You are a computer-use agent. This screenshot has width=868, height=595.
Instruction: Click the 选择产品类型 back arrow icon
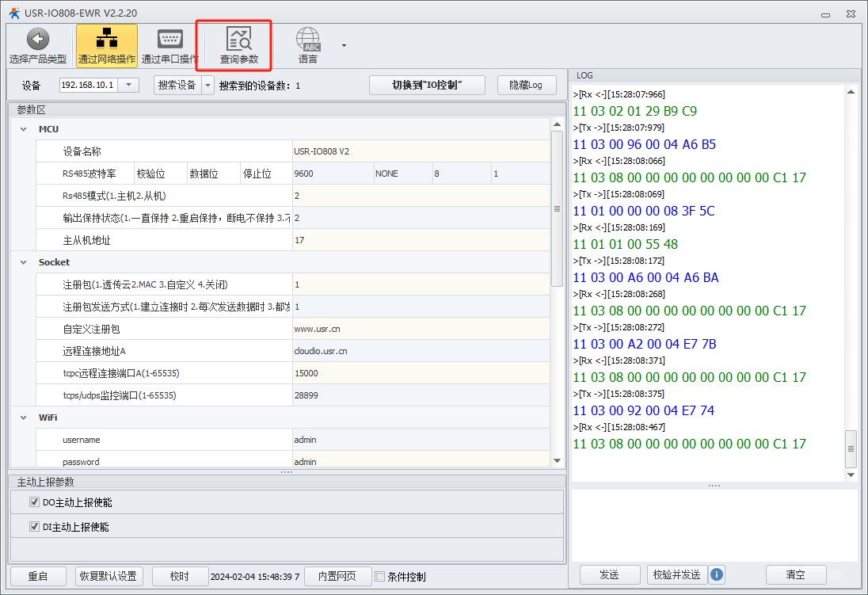(37, 40)
